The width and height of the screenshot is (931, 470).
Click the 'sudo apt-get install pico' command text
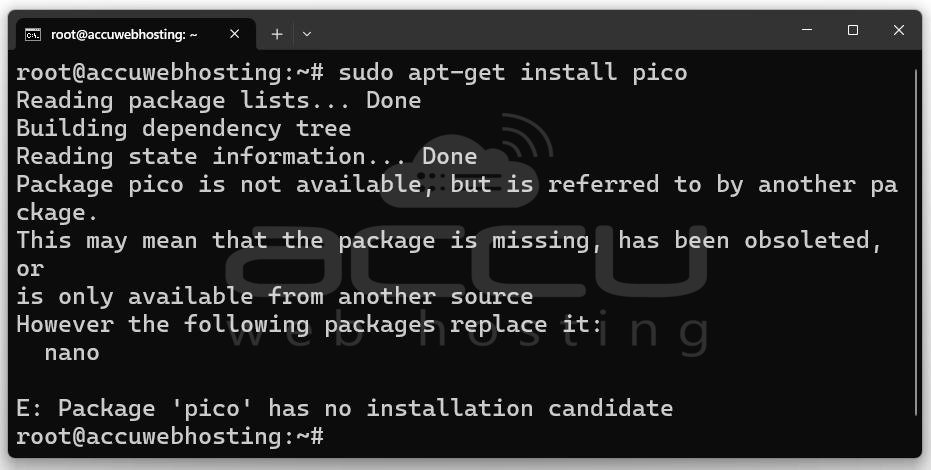pyautogui.click(x=513, y=73)
